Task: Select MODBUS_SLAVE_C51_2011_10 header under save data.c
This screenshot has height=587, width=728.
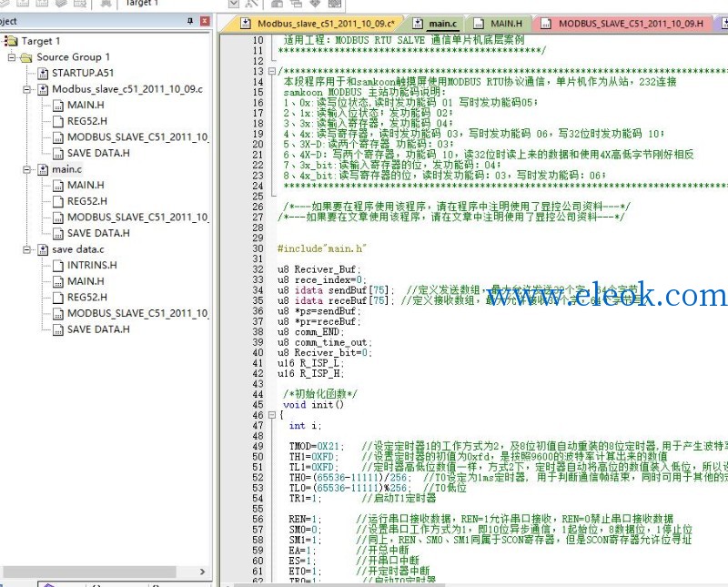Action: (137, 314)
